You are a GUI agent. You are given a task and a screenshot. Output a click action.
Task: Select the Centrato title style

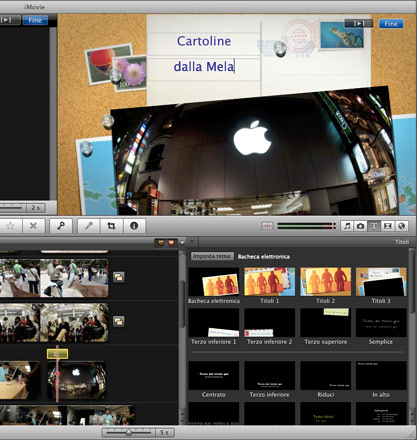[x=214, y=375]
